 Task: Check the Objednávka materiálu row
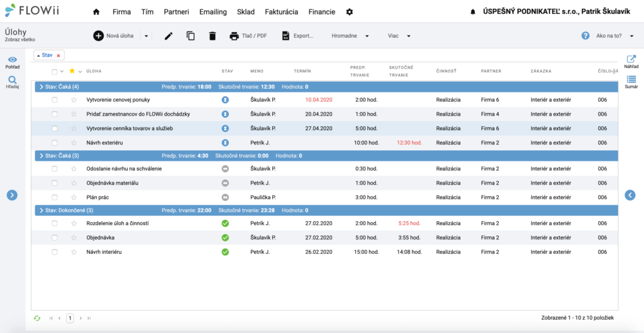tap(55, 183)
